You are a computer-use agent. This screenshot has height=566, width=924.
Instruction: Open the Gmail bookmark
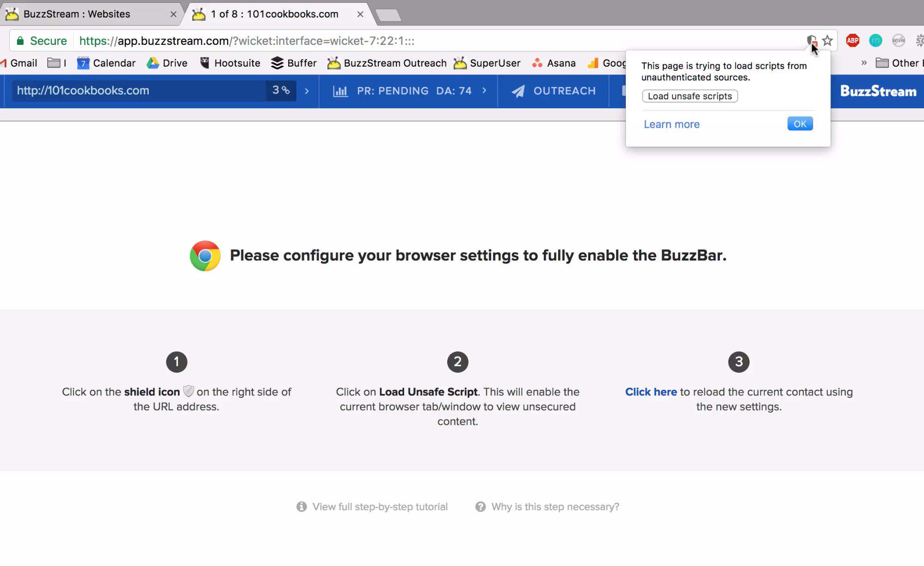coord(19,63)
